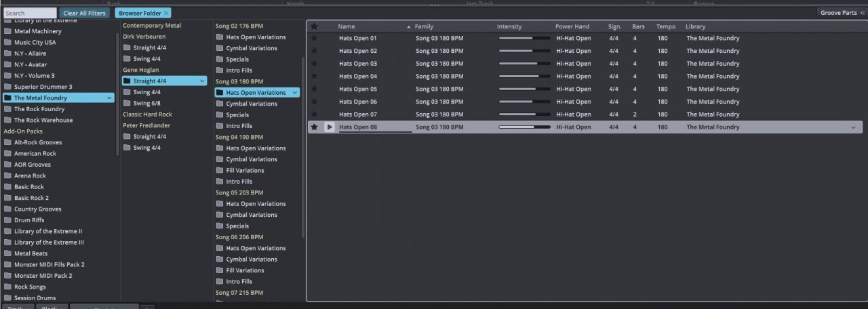Favorite the Hats Open 06 groove star
Image resolution: width=868 pixels, height=309 pixels.
(314, 102)
